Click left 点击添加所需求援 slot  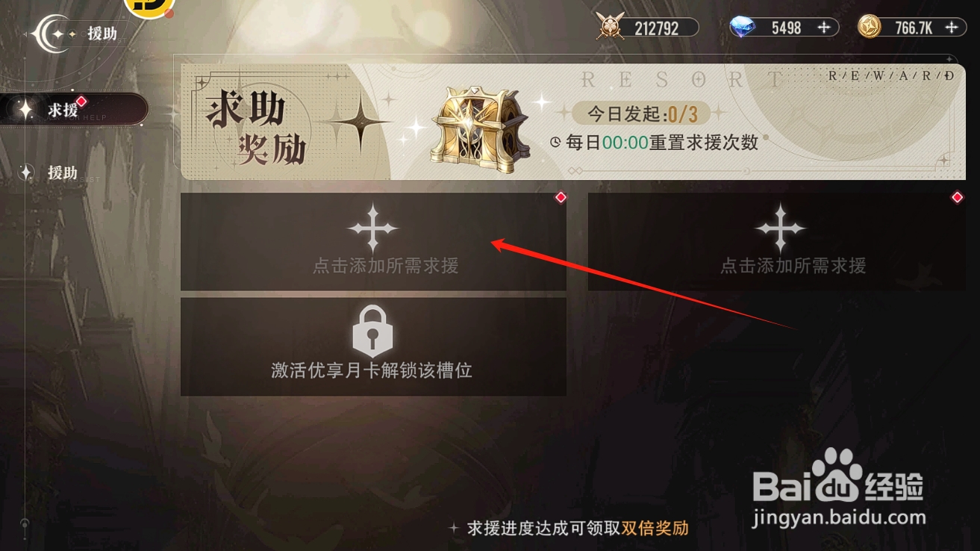[373, 241]
